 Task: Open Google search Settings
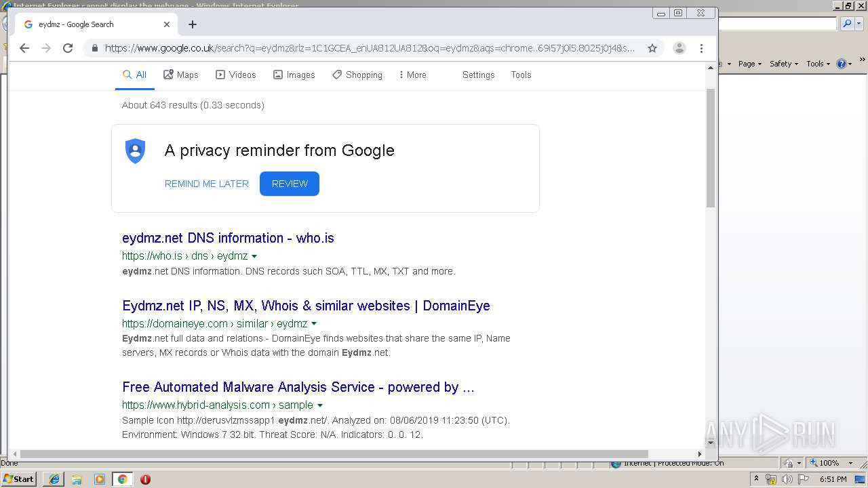(478, 75)
